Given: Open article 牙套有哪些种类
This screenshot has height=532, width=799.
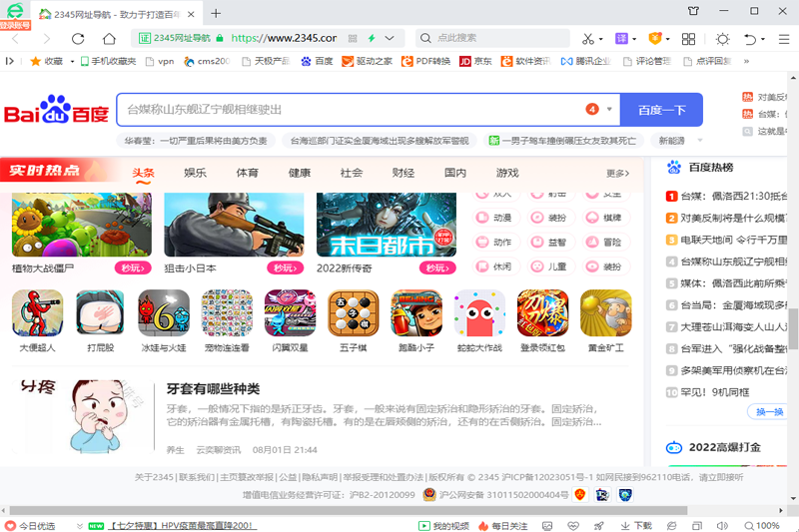Looking at the screenshot, I should [x=213, y=389].
